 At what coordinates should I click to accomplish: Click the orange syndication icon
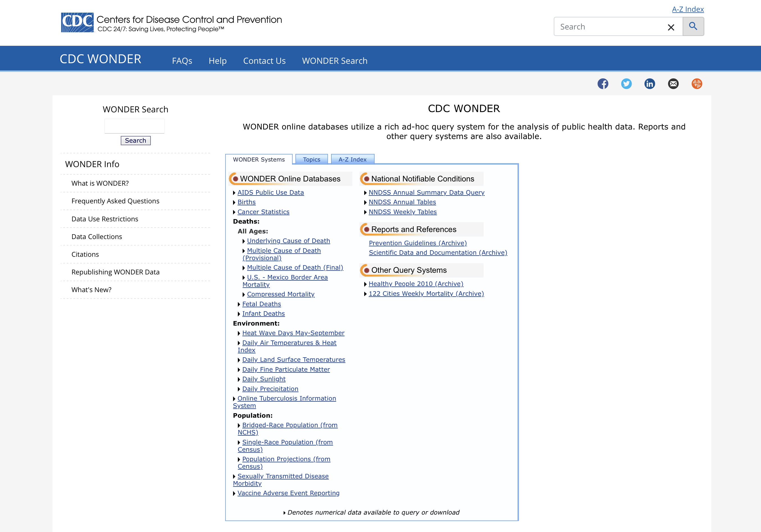click(x=697, y=83)
